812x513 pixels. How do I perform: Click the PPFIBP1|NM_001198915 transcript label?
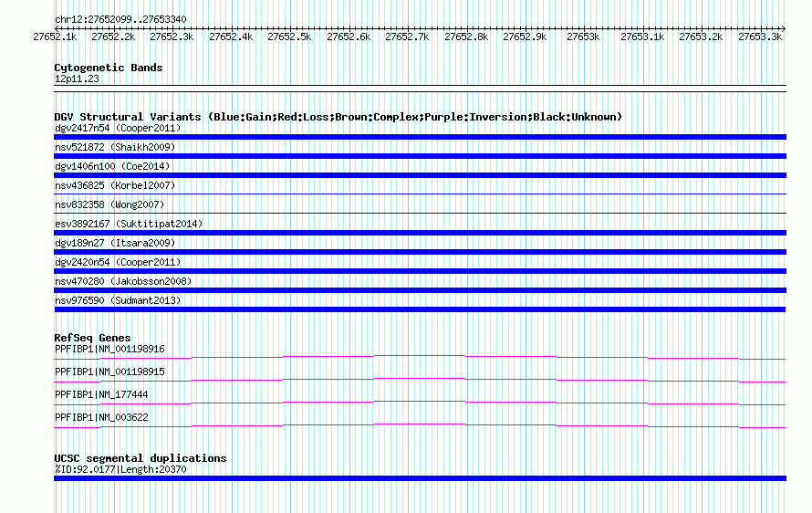109,372
